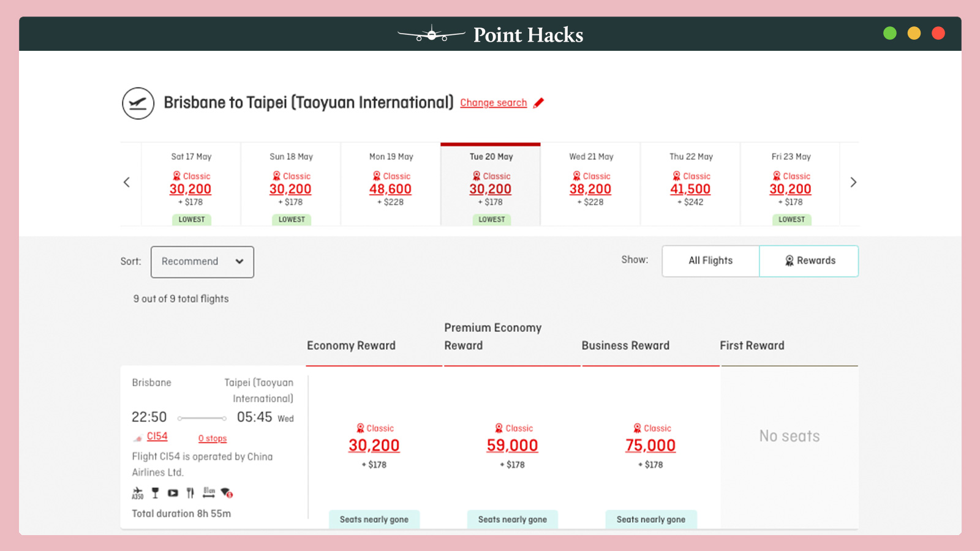980x551 pixels.
Task: Toggle the Rewards view
Action: [x=809, y=261]
